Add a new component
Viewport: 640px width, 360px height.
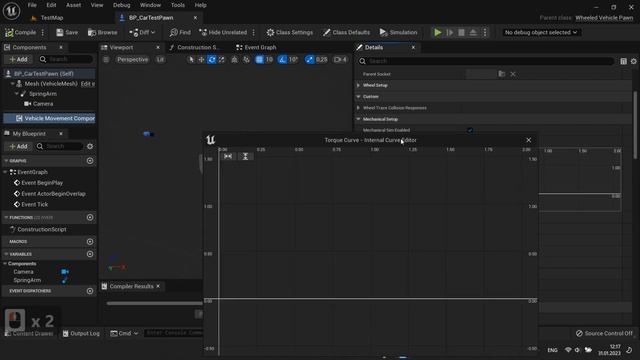[x=18, y=59]
